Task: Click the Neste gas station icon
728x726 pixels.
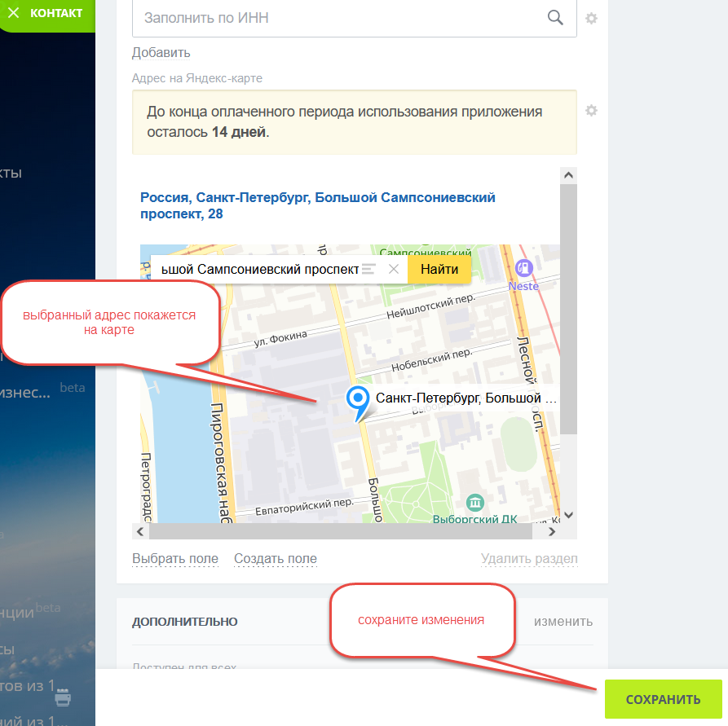Action: tap(523, 268)
